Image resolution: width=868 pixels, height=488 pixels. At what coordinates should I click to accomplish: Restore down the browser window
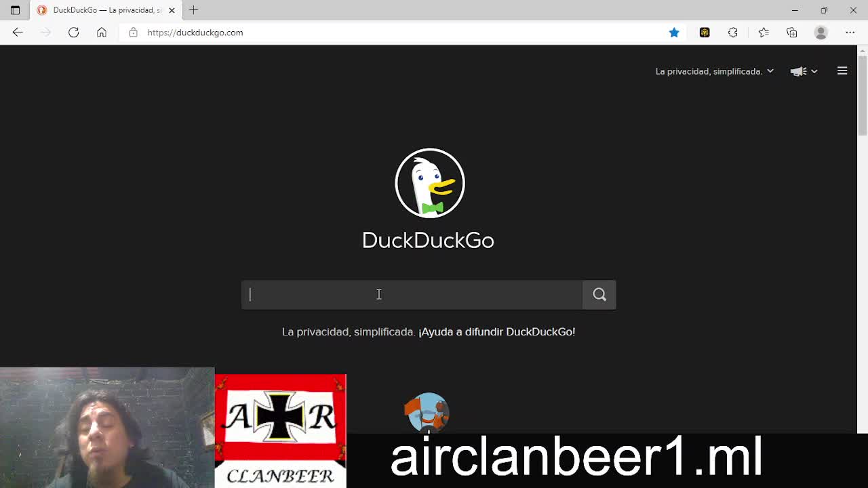coord(824,10)
